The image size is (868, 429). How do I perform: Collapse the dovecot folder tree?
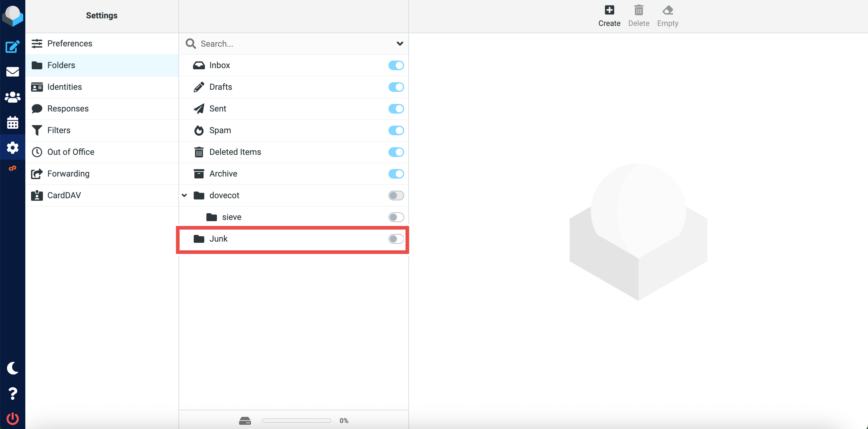[184, 195]
